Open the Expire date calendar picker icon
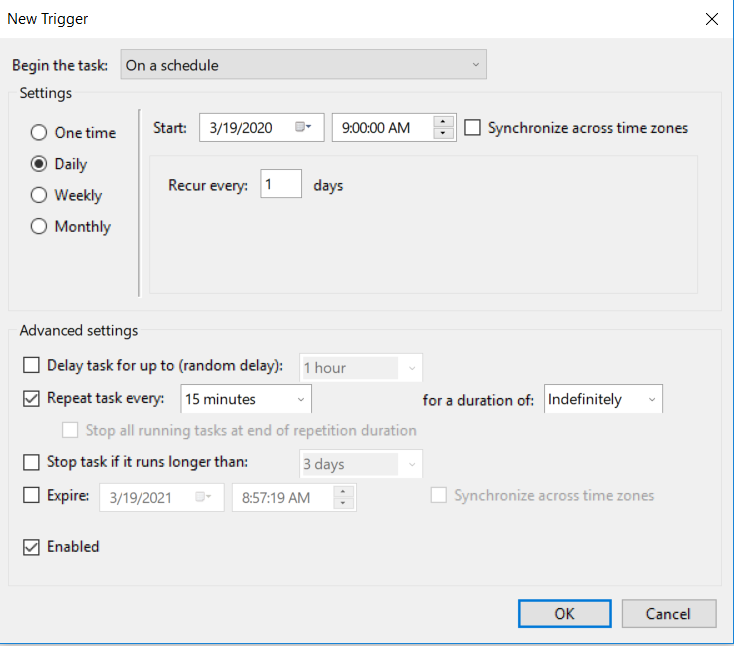The height and width of the screenshot is (646, 734). point(203,497)
